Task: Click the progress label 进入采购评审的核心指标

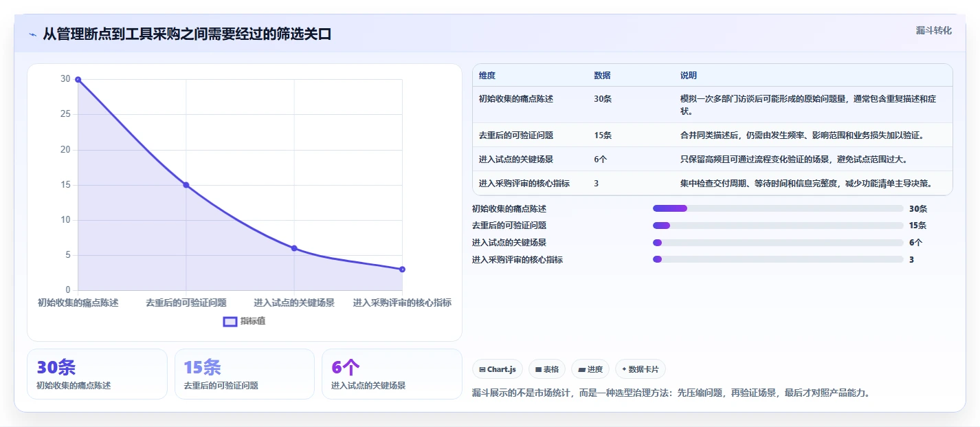Action: click(x=517, y=260)
